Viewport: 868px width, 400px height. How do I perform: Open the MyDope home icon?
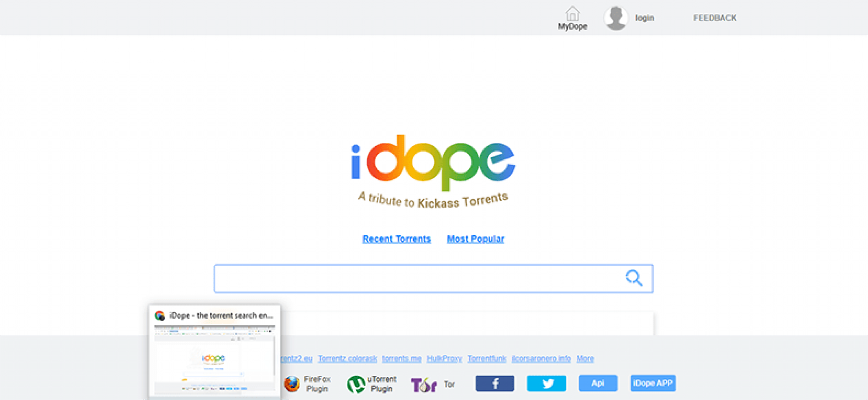tap(572, 14)
